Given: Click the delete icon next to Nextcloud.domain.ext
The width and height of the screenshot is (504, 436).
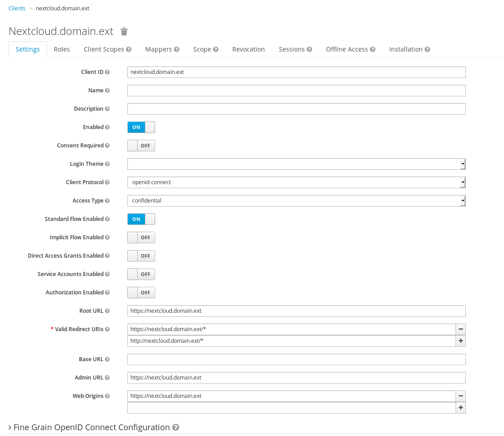Looking at the screenshot, I should point(124,31).
